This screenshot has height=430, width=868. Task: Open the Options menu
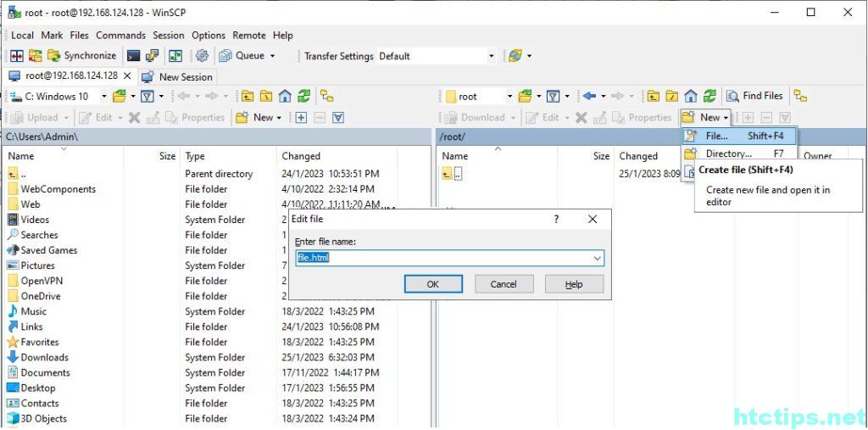[x=209, y=36]
